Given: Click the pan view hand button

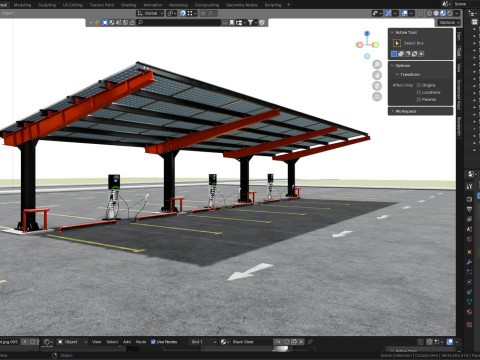Looking at the screenshot, I should tap(377, 75).
